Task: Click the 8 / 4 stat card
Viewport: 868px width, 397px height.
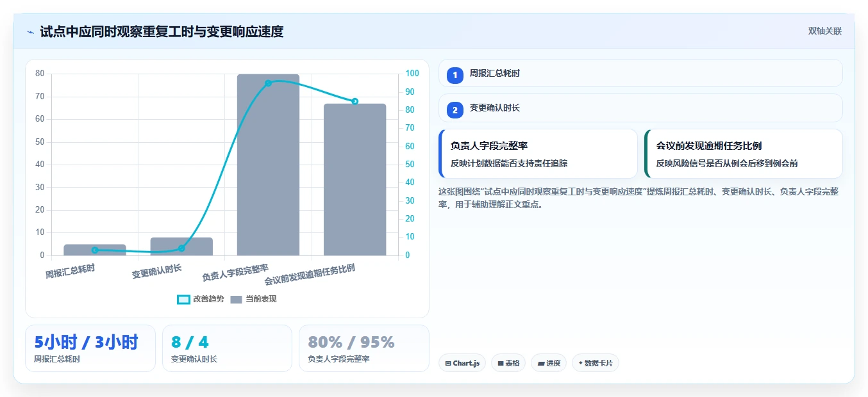Action: pyautogui.click(x=227, y=348)
